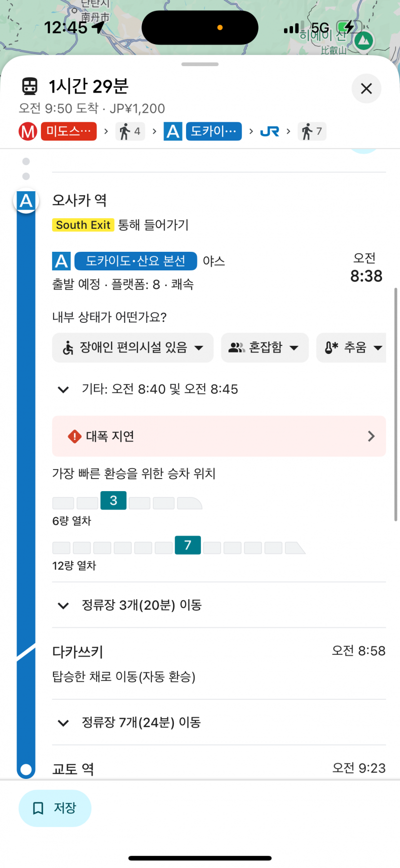This screenshot has width=400, height=868.
Task: Click the 7-minute walking icon
Action: (308, 131)
